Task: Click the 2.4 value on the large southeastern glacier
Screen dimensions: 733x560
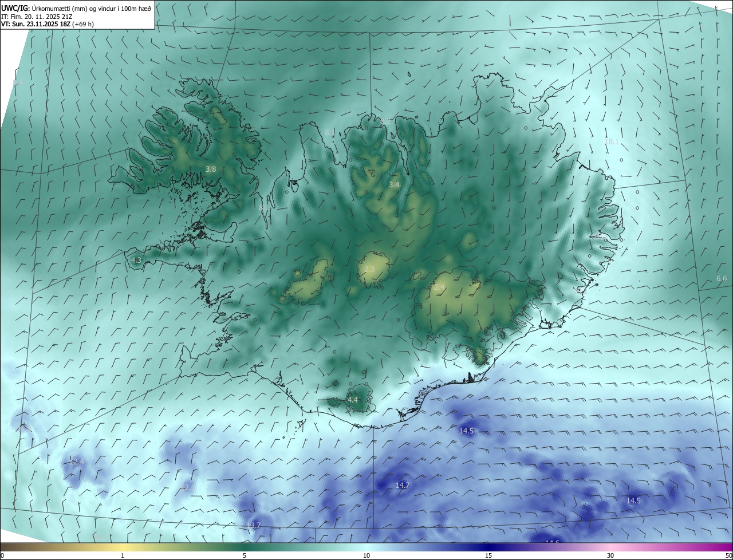Action: click(439, 287)
